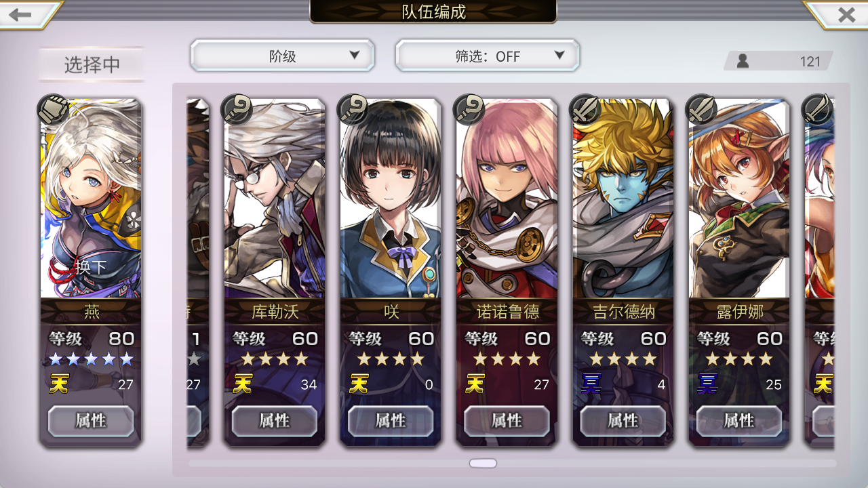The width and height of the screenshot is (868, 488).
Task: Click the character count person icon
Action: tap(743, 61)
